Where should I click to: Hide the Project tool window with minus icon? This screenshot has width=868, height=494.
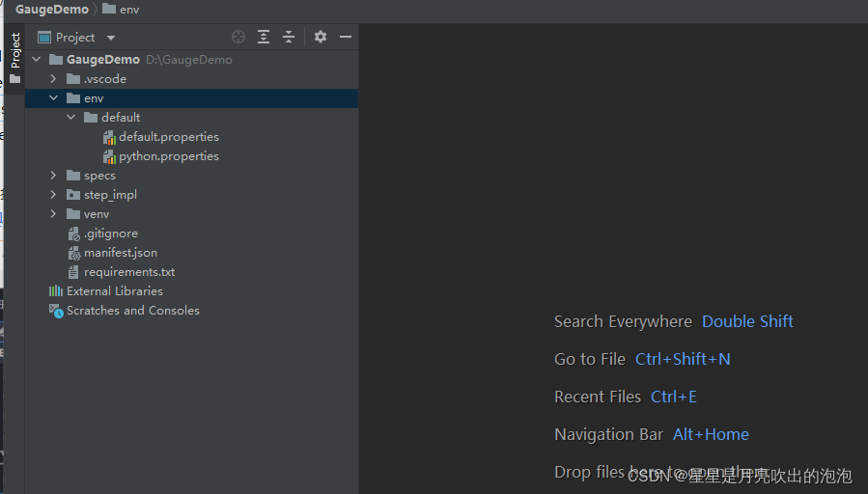pyautogui.click(x=346, y=37)
